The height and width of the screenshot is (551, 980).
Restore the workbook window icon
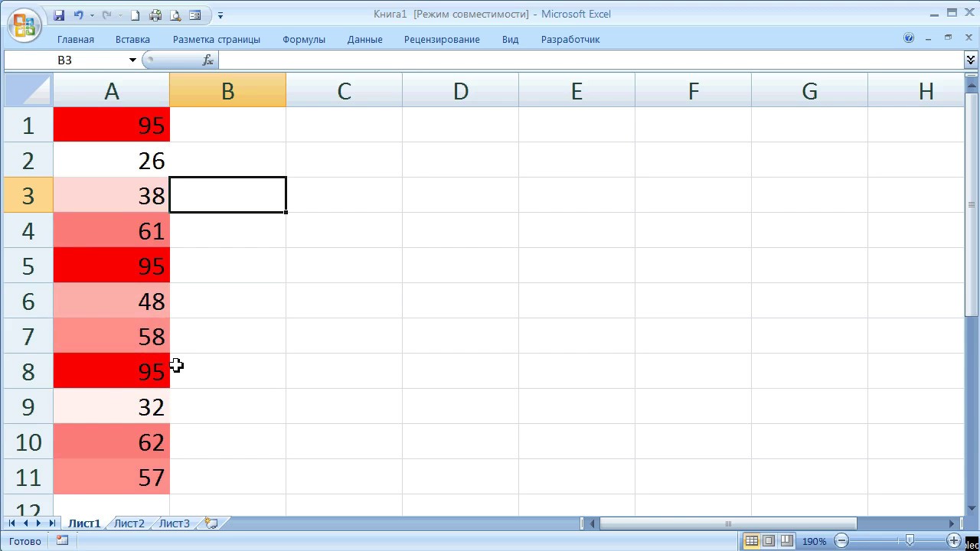pos(949,37)
